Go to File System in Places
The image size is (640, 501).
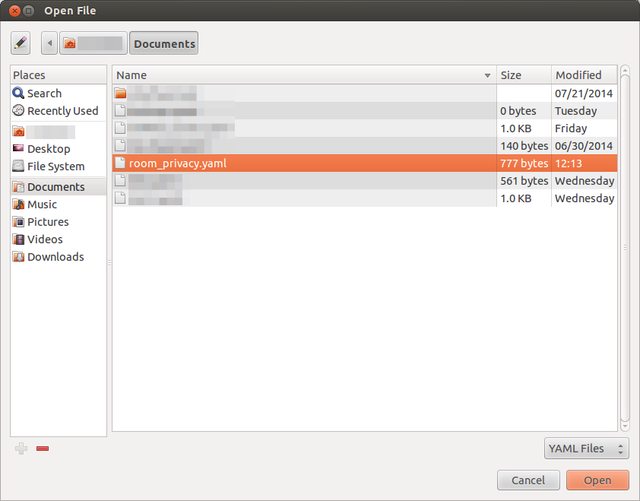(x=56, y=166)
